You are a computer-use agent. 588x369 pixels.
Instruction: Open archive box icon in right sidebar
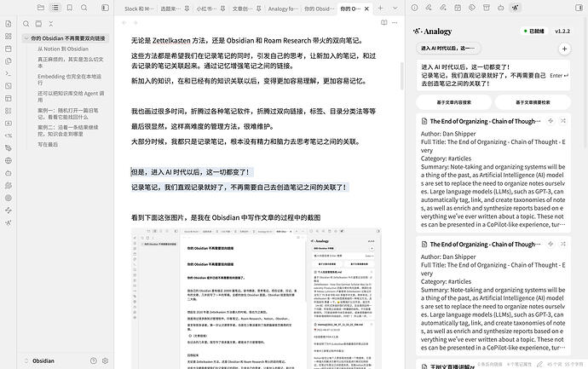coord(487,8)
